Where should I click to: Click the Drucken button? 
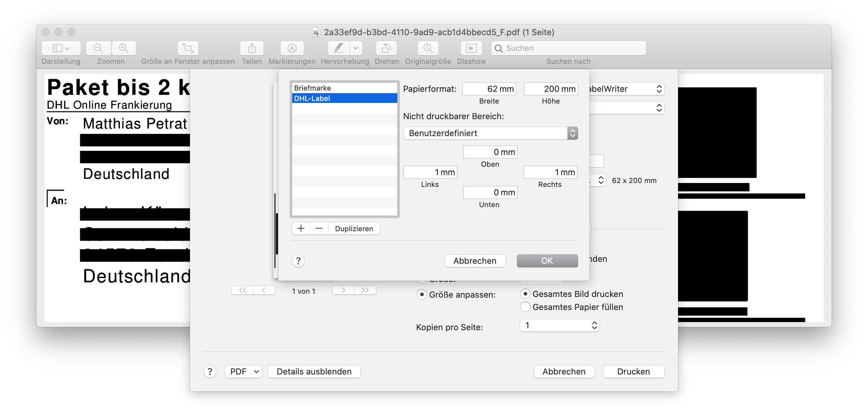click(633, 372)
